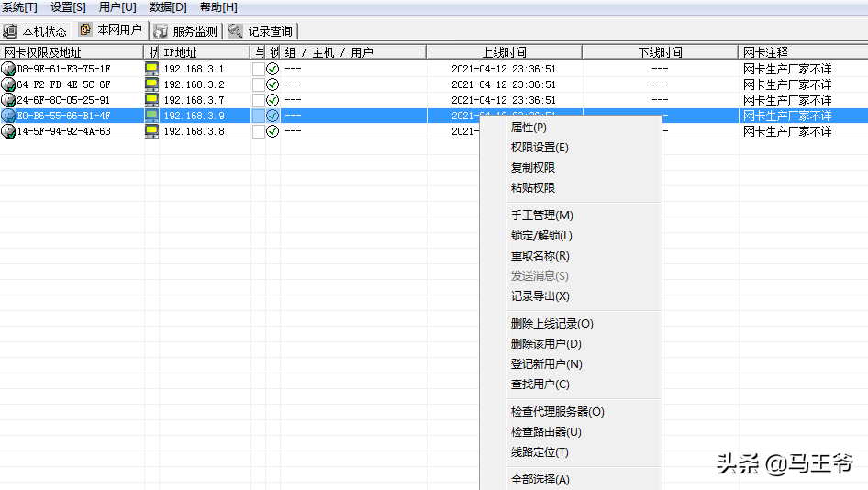This screenshot has height=490, width=868.
Task: Click computer status icon for 192.168.3.7
Action: pyautogui.click(x=151, y=100)
